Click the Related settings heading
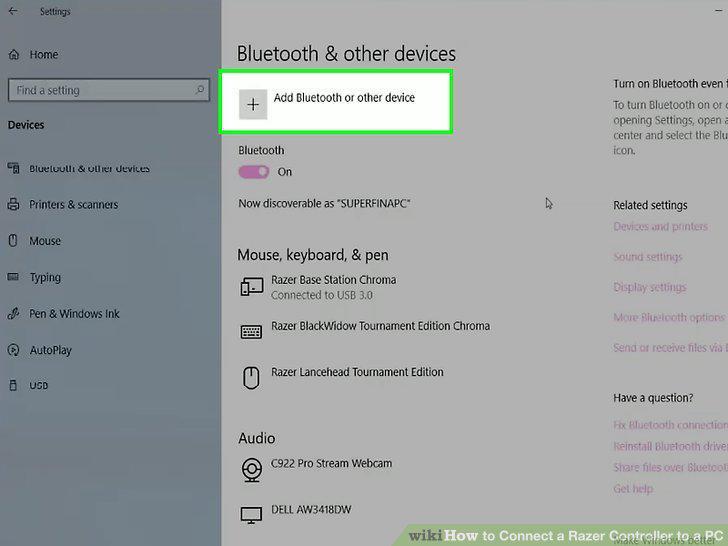The image size is (728, 546). 650,205
